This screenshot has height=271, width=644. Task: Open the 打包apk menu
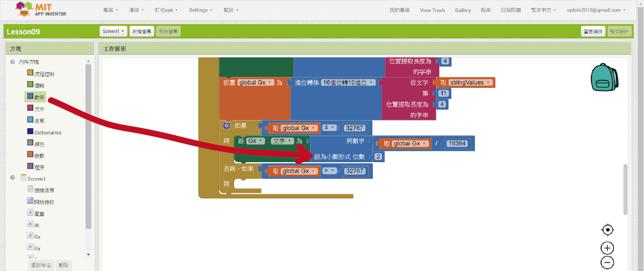pos(166,10)
